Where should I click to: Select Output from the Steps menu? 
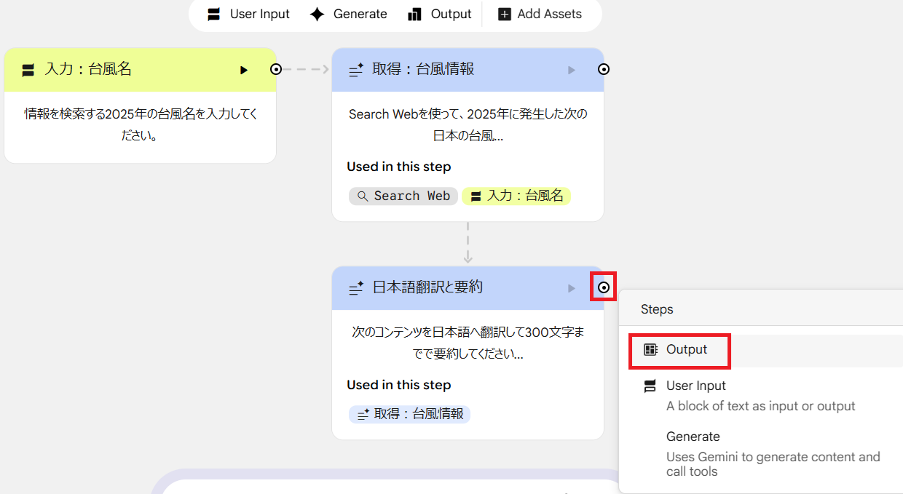(679, 350)
